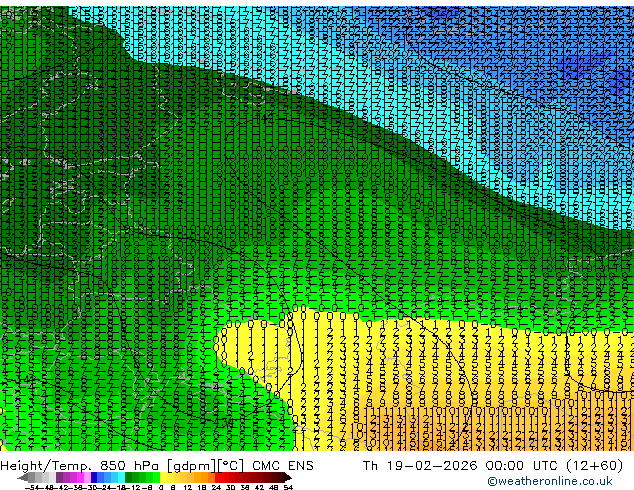Viewport: 634px width, 490px height.
Task: Pick the bright yellow legend swatch at 0
Action: (x=163, y=477)
